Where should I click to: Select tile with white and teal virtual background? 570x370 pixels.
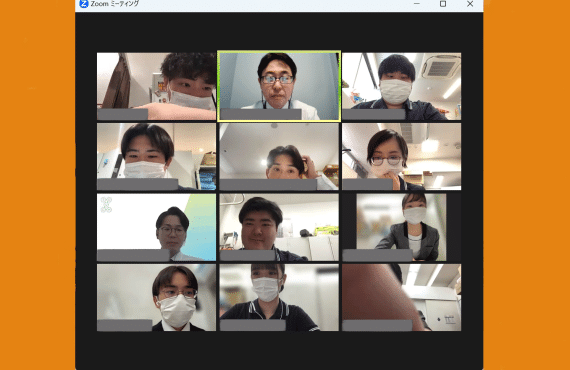pyautogui.click(x=156, y=227)
